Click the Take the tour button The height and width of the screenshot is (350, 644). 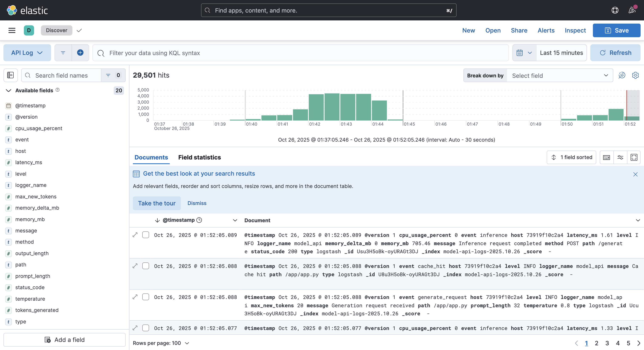(x=157, y=203)
